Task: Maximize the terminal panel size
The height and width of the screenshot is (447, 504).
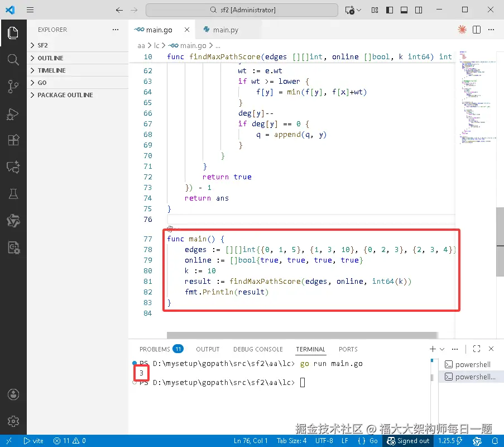Action: (477, 349)
